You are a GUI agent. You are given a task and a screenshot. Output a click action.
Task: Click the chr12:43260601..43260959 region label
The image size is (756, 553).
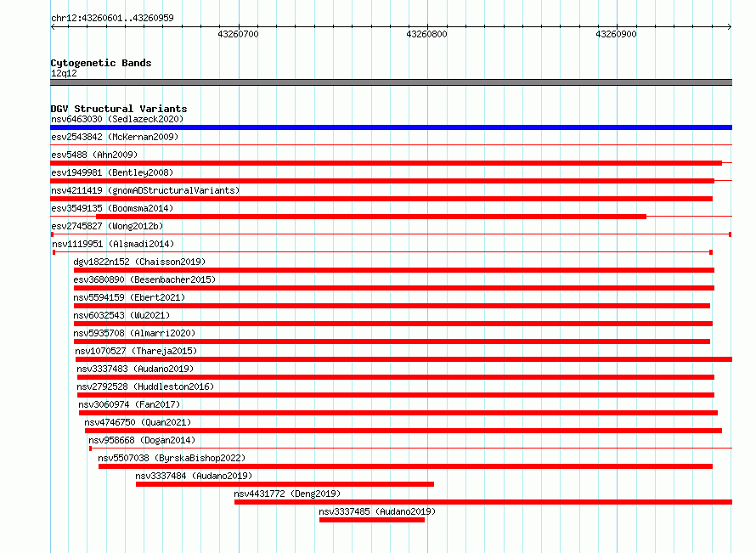pyautogui.click(x=112, y=19)
